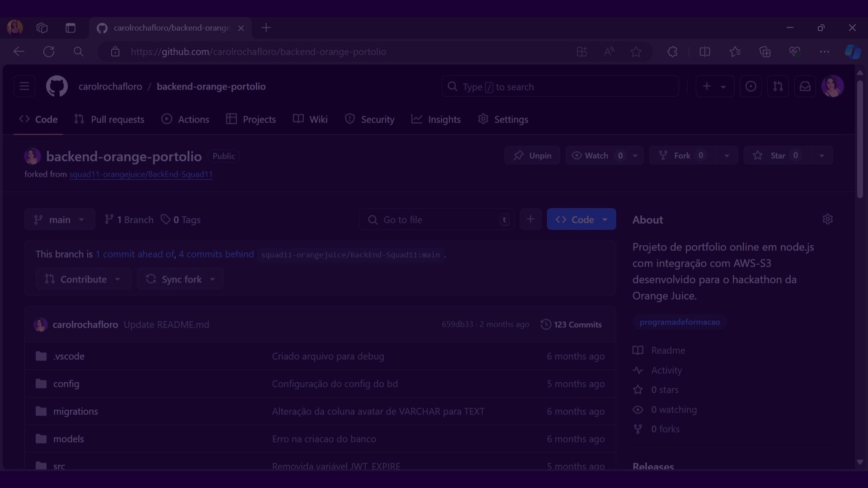
Task: Add file with the plus button
Action: 530,219
